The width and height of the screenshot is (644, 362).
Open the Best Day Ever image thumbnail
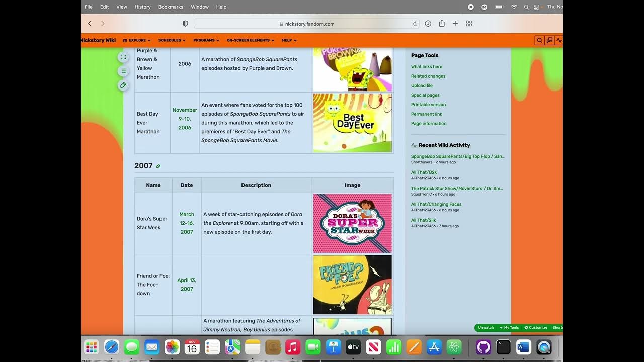pyautogui.click(x=352, y=123)
